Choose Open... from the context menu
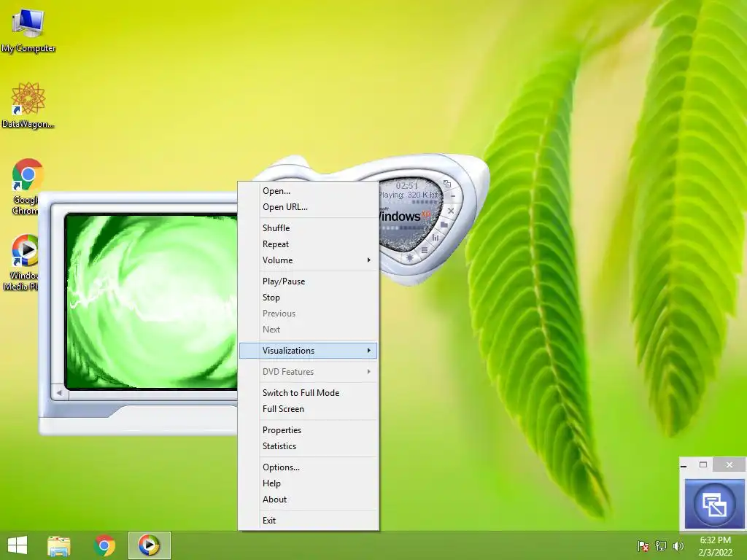The image size is (747, 560). coord(309,191)
